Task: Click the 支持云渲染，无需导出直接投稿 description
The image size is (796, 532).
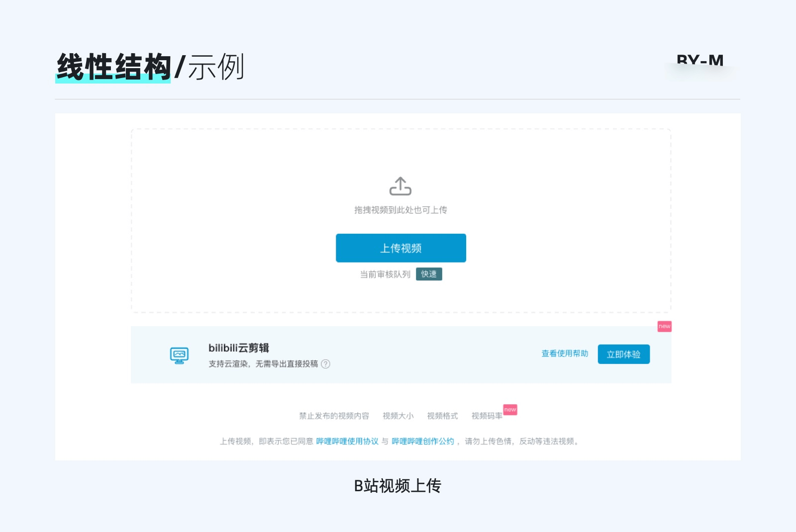Action: tap(263, 364)
